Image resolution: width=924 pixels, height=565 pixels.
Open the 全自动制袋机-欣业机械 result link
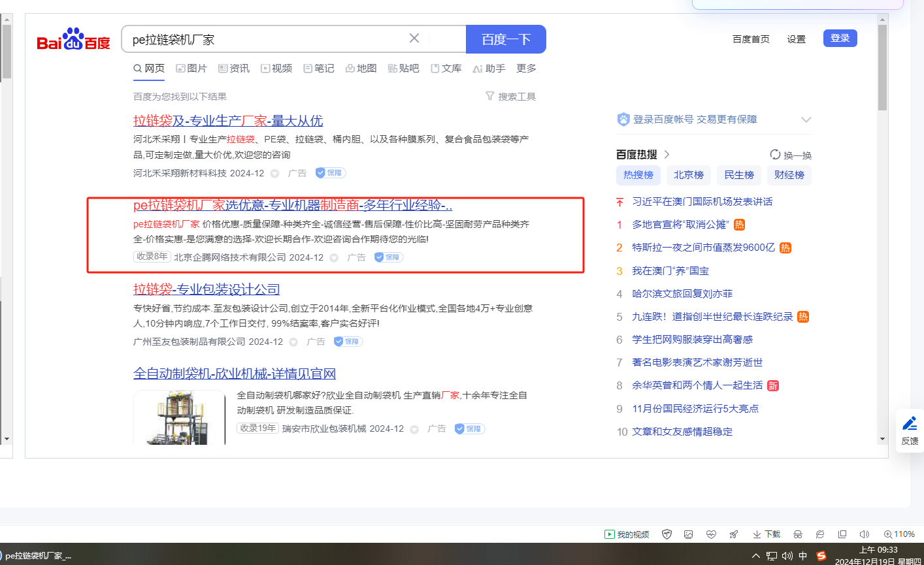coord(235,374)
